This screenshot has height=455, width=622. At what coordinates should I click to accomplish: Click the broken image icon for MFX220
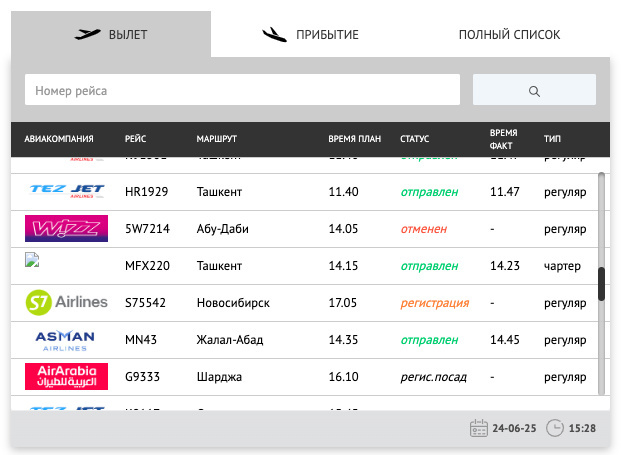pyautogui.click(x=32, y=260)
